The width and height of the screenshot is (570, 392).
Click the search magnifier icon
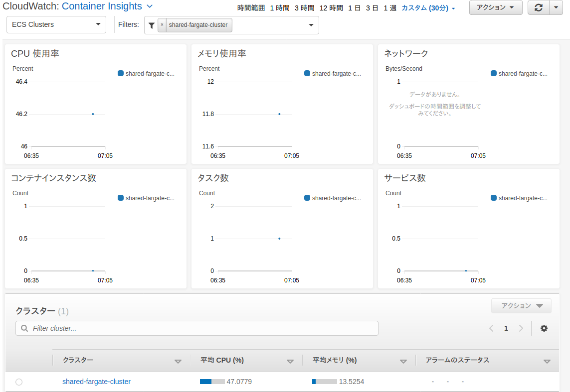24,328
